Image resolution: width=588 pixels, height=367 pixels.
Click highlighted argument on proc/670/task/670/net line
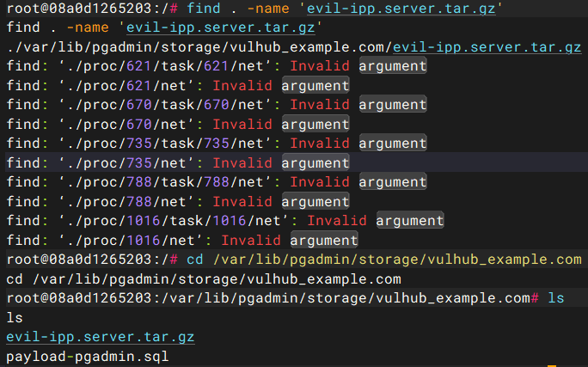tap(393, 105)
